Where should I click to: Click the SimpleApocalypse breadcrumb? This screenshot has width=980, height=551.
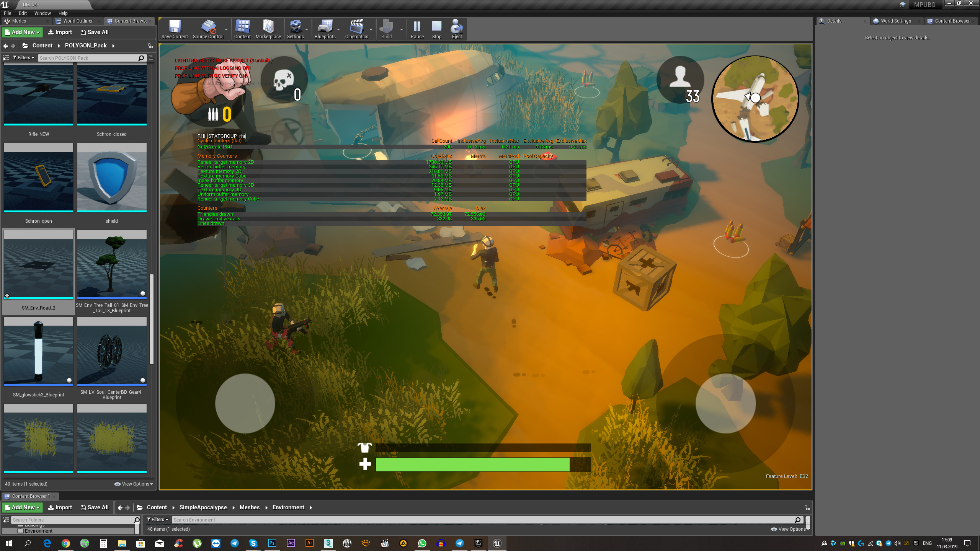click(203, 507)
